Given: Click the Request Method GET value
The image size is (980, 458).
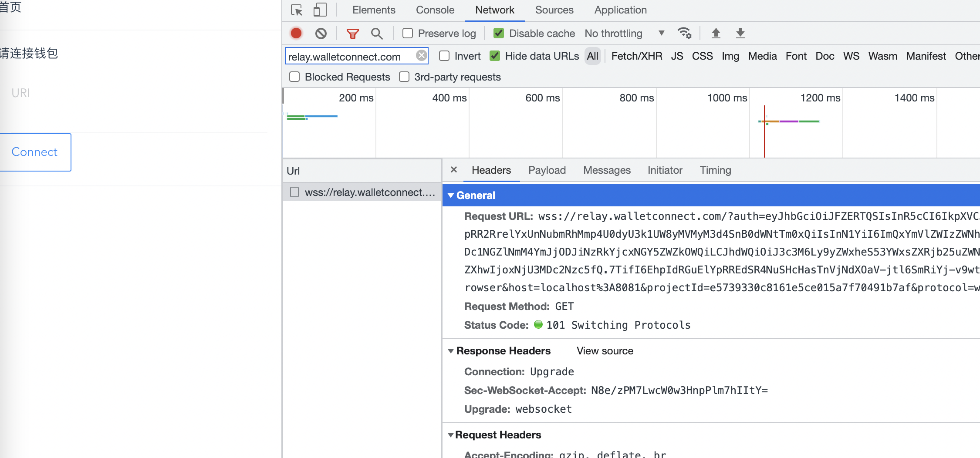Looking at the screenshot, I should click(564, 306).
